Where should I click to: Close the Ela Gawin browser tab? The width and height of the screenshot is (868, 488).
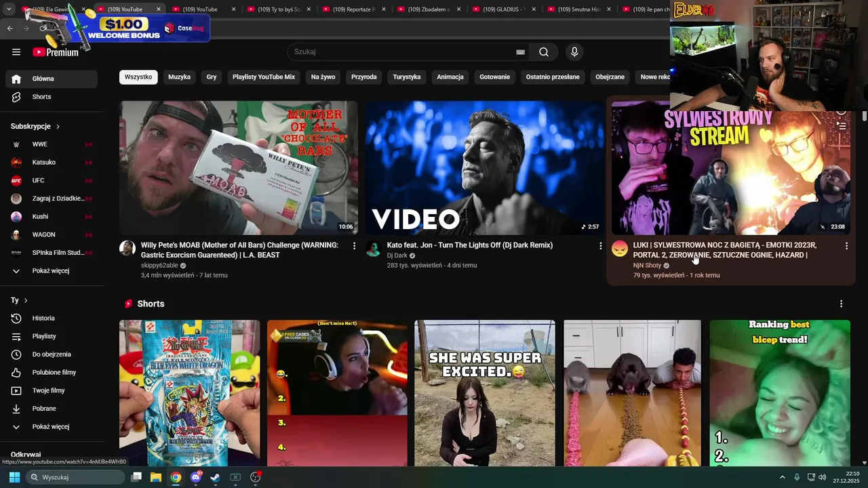click(84, 9)
